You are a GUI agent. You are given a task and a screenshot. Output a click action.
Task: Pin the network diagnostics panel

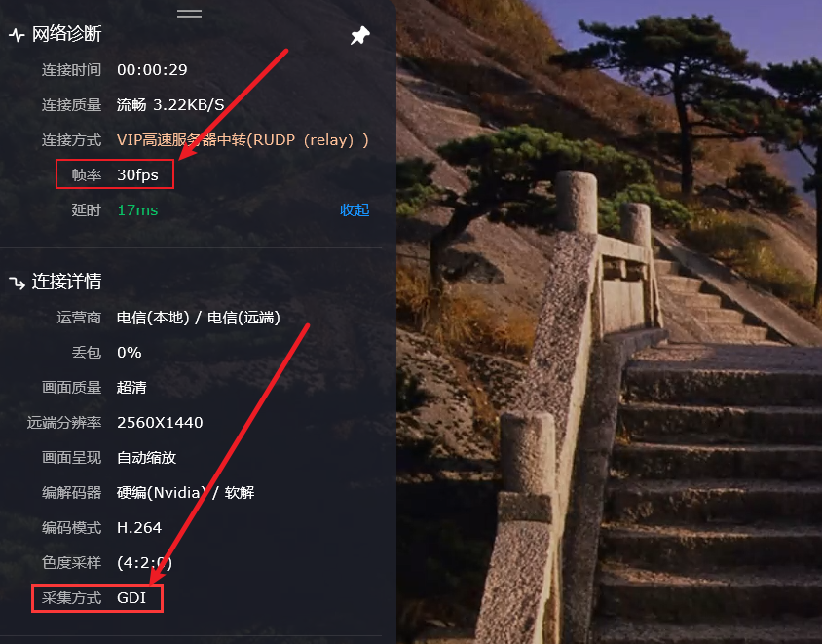click(360, 36)
